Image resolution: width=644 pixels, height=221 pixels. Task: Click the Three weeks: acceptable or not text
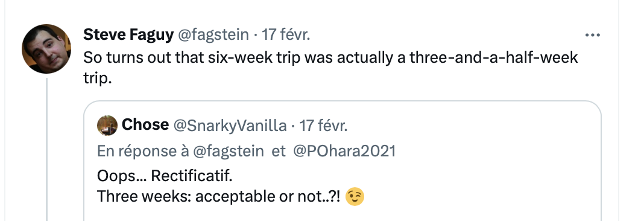[219, 197]
